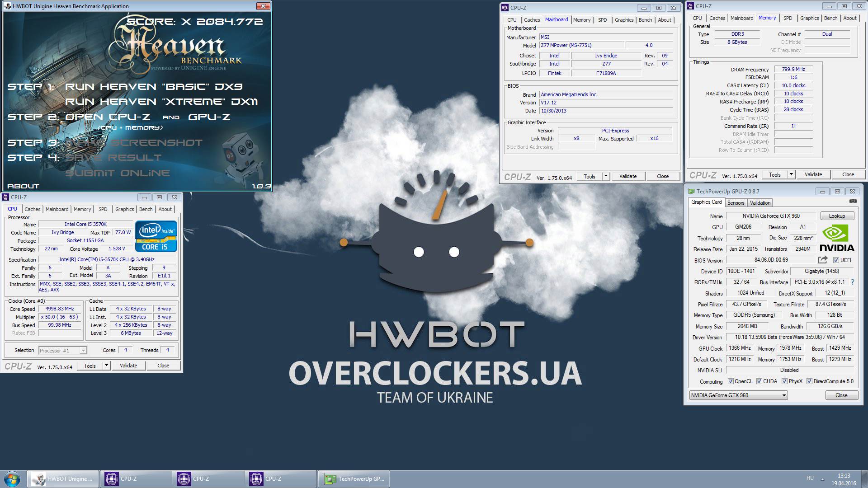Screen dimensions: 868x488
Task: Click the HWBOT Heaven window title icon
Action: point(7,6)
